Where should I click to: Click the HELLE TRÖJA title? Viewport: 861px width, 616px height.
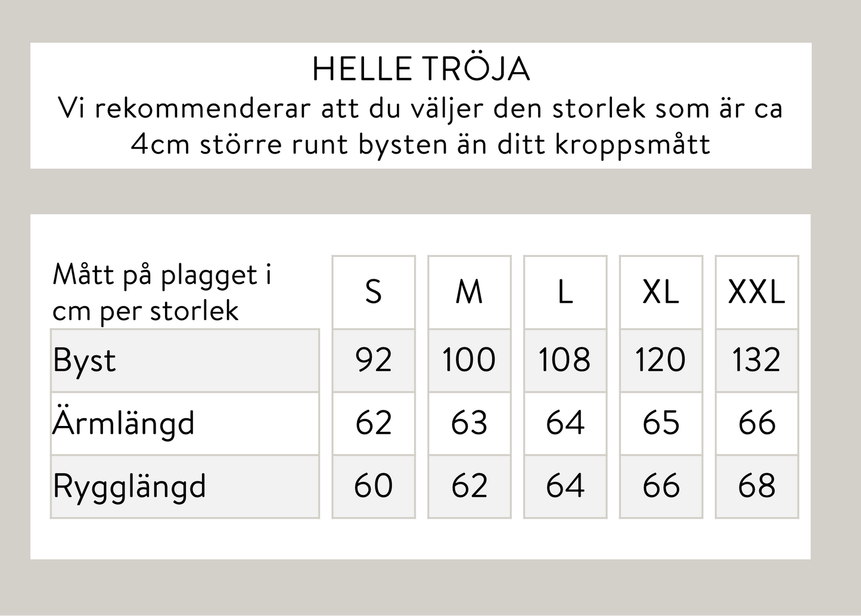(421, 70)
